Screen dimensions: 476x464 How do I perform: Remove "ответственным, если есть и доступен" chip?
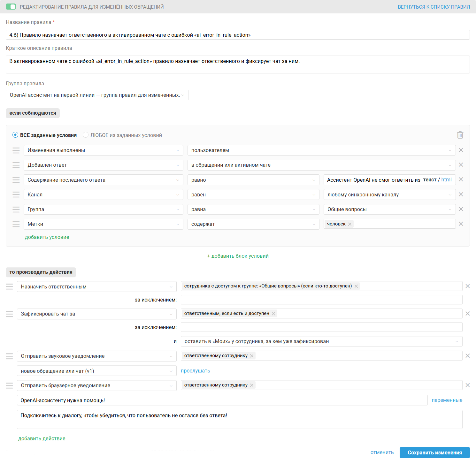click(273, 314)
